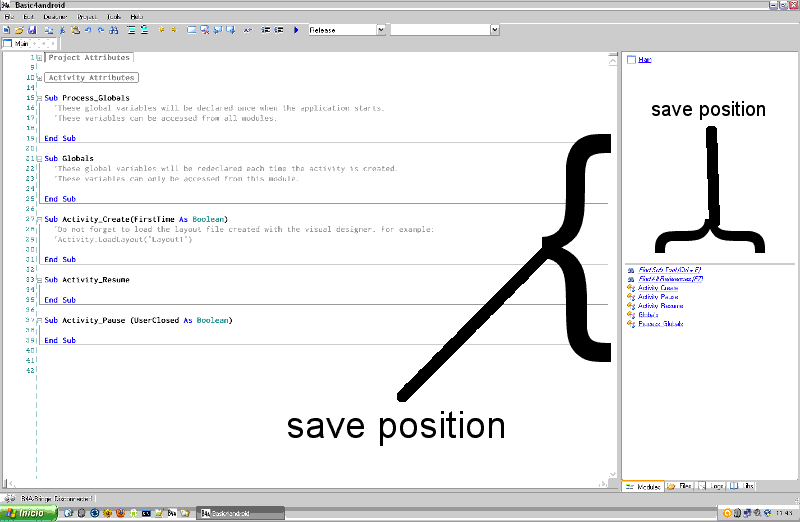Open the empty combo box dropdown arrow
This screenshot has width=800, height=522.
[494, 30]
